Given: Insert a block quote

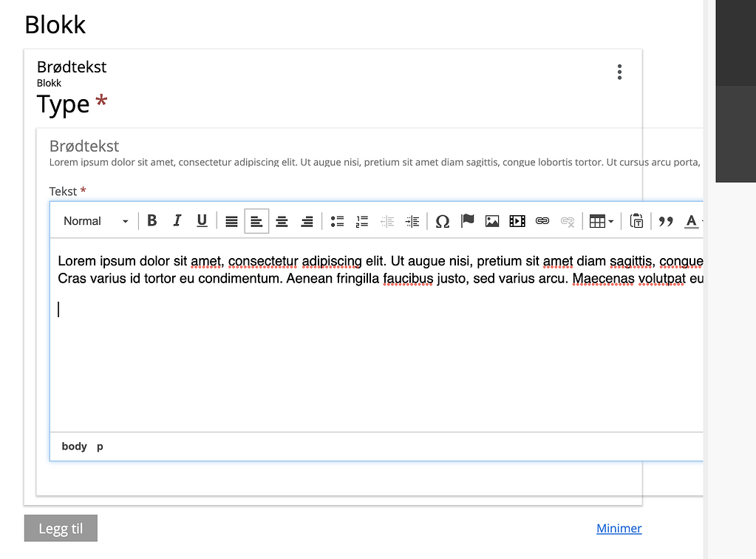Looking at the screenshot, I should pyautogui.click(x=664, y=220).
